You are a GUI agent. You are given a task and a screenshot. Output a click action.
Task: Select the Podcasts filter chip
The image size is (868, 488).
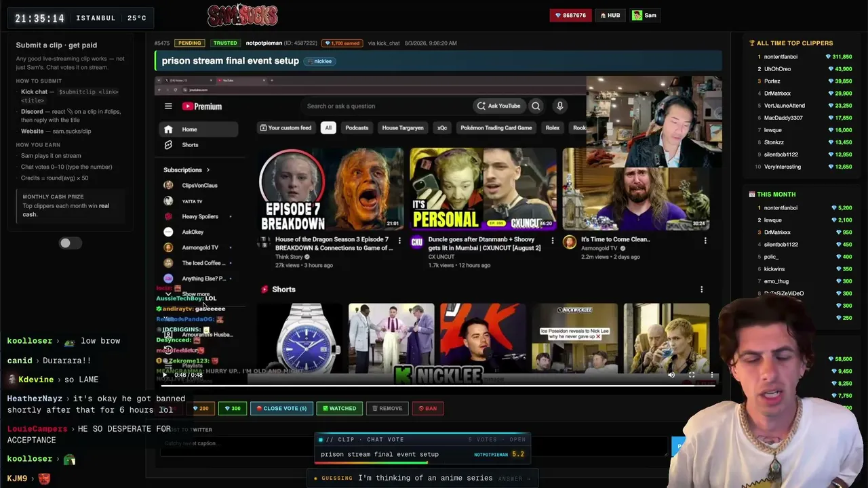[x=357, y=127]
